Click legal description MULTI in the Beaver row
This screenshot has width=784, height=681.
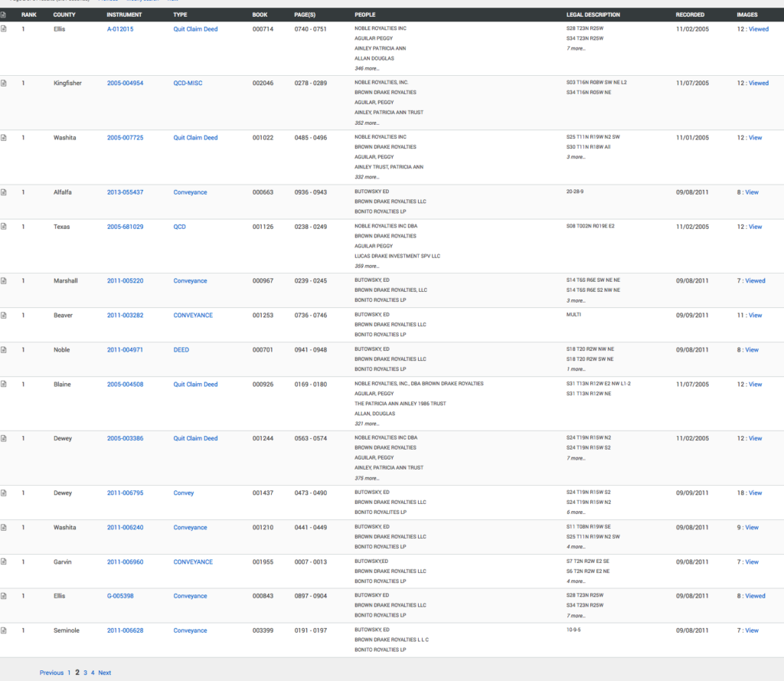[x=573, y=315]
